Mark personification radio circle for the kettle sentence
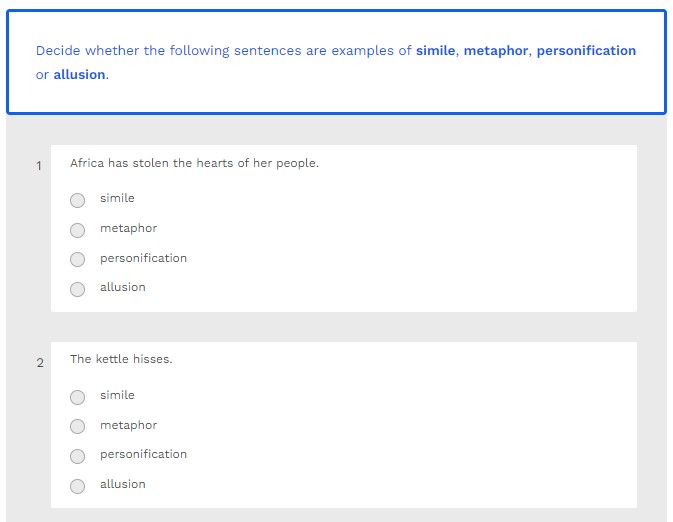 click(78, 456)
